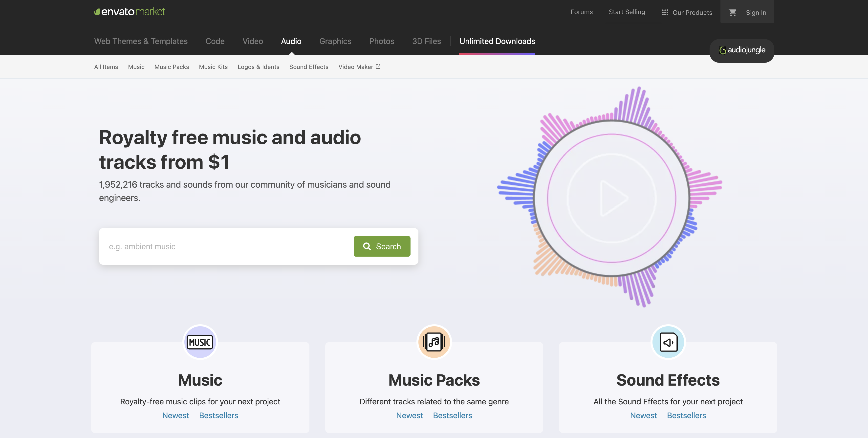Click the Unlimited Downloads toggle tab
Screen dimensions: 868x438
point(497,41)
